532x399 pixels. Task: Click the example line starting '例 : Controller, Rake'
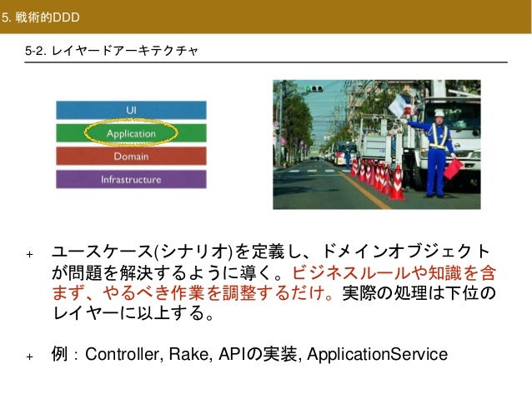(249, 354)
